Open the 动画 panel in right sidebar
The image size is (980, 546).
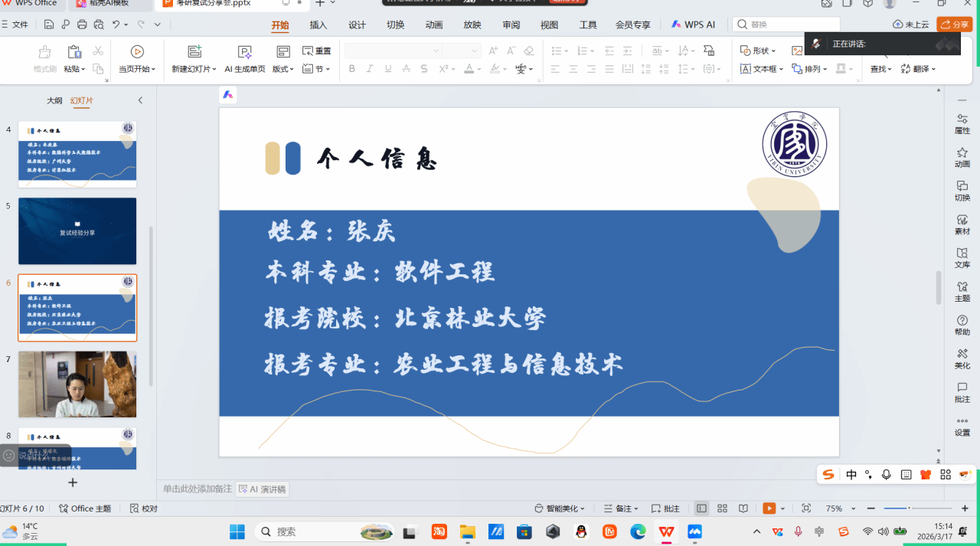point(962,157)
